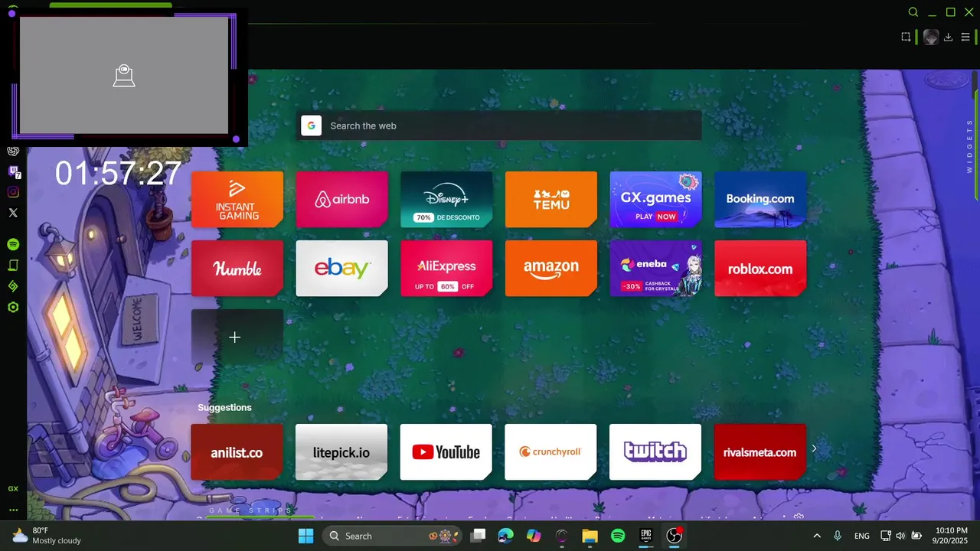Open the X sidebar panel
This screenshot has height=551, width=980.
(13, 213)
